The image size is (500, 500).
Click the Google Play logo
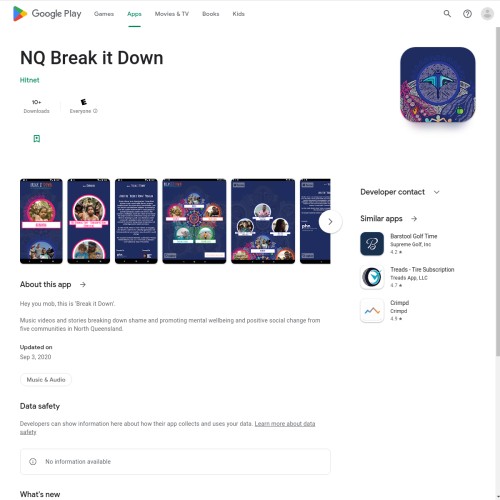coord(47,14)
